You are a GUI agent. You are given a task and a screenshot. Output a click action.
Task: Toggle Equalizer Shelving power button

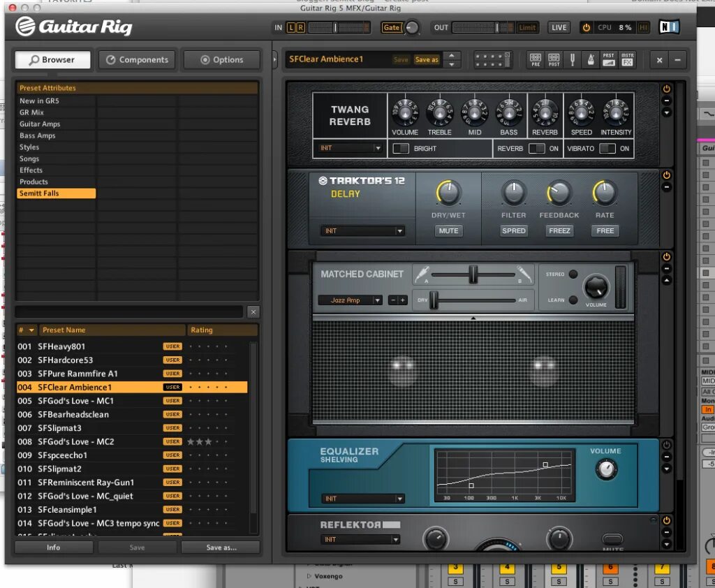click(667, 445)
